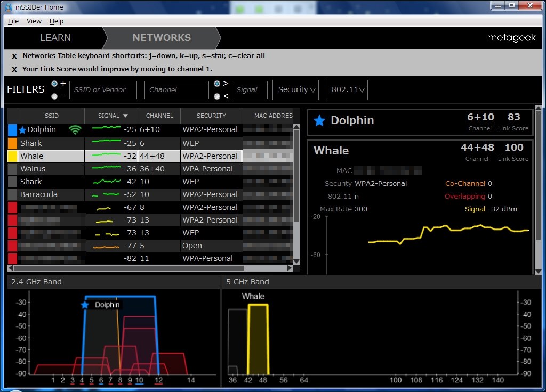This screenshot has height=392, width=546.
Task: Select the Walrus network row
Action: click(51, 169)
